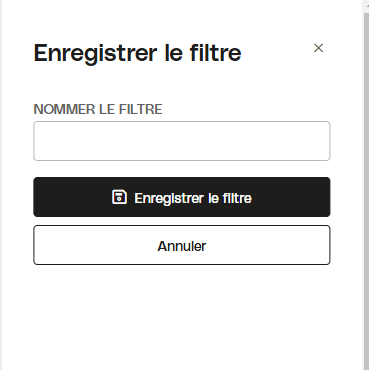Image resolution: width=369 pixels, height=370 pixels.
Task: Save the filter via the disk icon
Action: [119, 197]
